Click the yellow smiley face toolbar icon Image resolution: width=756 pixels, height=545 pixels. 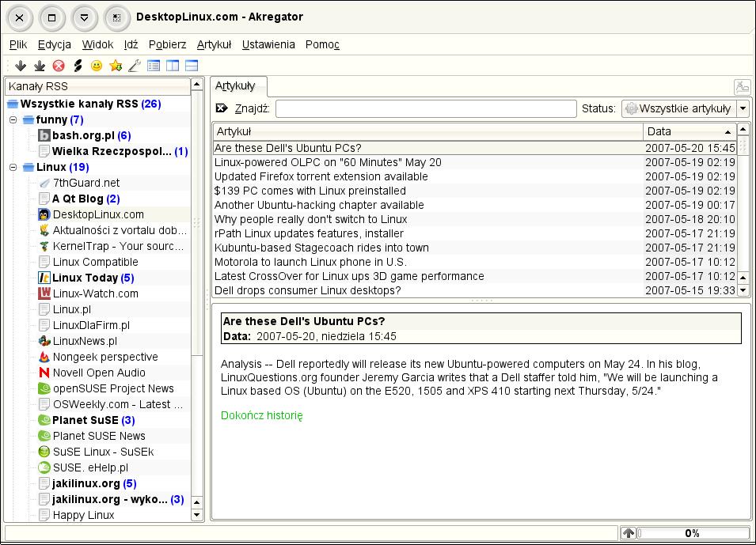[97, 66]
